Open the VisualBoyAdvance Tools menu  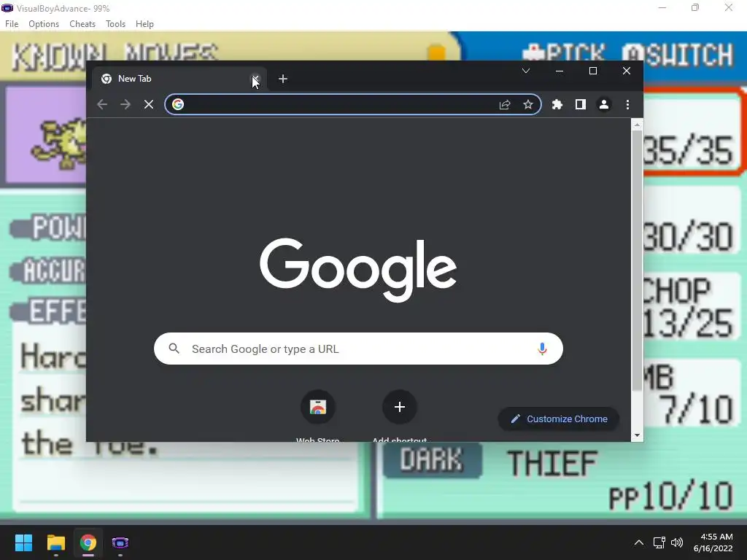(x=115, y=24)
